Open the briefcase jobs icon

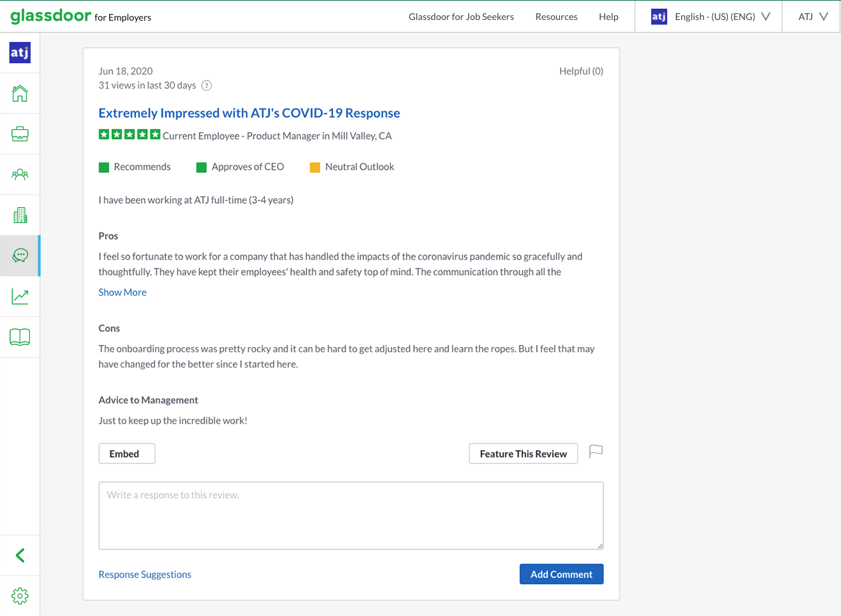[20, 134]
